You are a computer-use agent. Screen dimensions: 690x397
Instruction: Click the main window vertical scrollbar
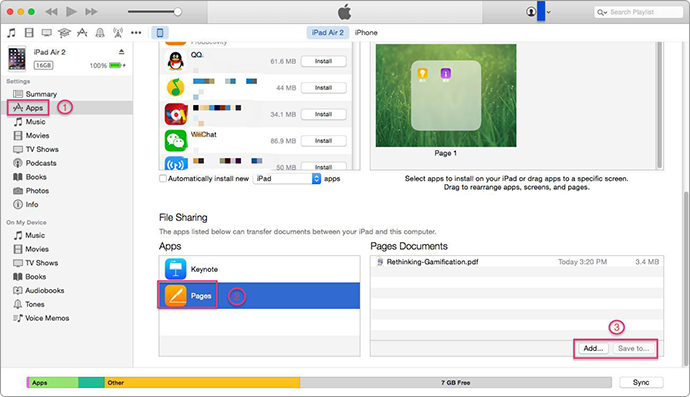coord(686,279)
